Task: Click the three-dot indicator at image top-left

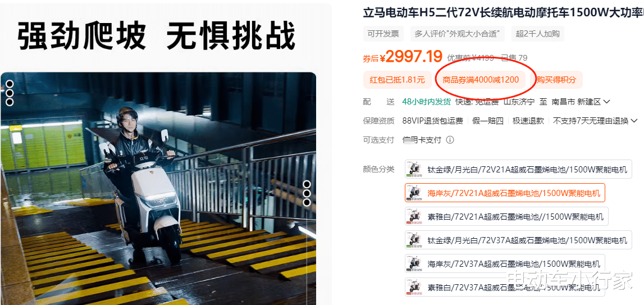Action: pos(10,93)
